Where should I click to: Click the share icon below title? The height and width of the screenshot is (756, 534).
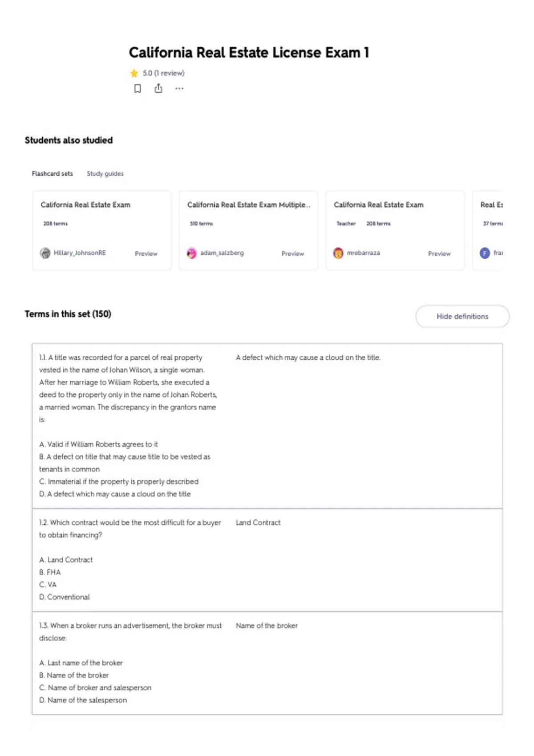point(158,88)
